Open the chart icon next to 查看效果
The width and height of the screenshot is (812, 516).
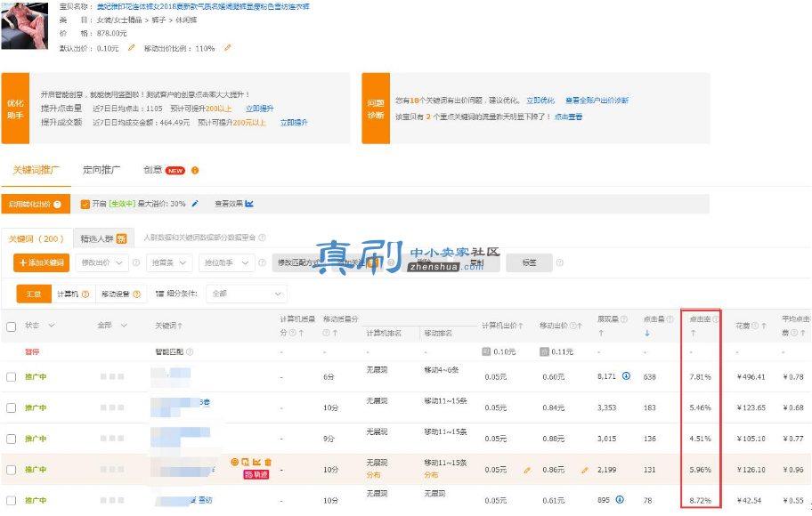[249, 204]
